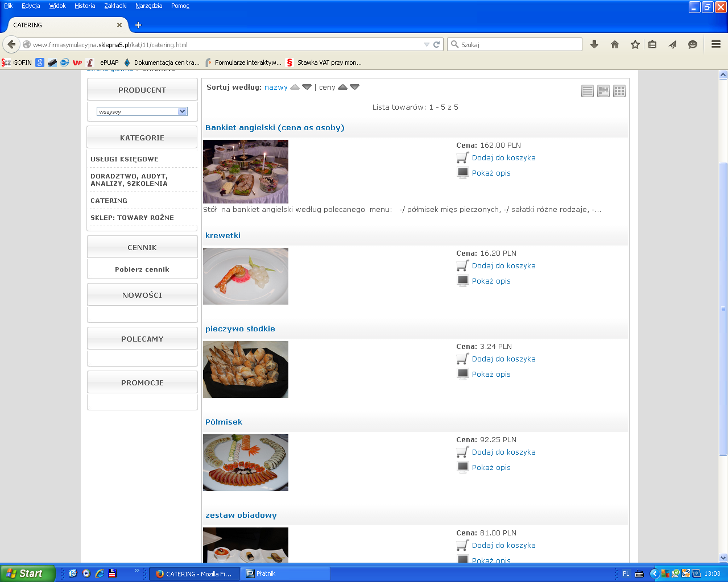Open DORADZTWO, AUDYT, ANALIZY, SZKOLENIA category
This screenshot has width=728, height=582.
(129, 180)
